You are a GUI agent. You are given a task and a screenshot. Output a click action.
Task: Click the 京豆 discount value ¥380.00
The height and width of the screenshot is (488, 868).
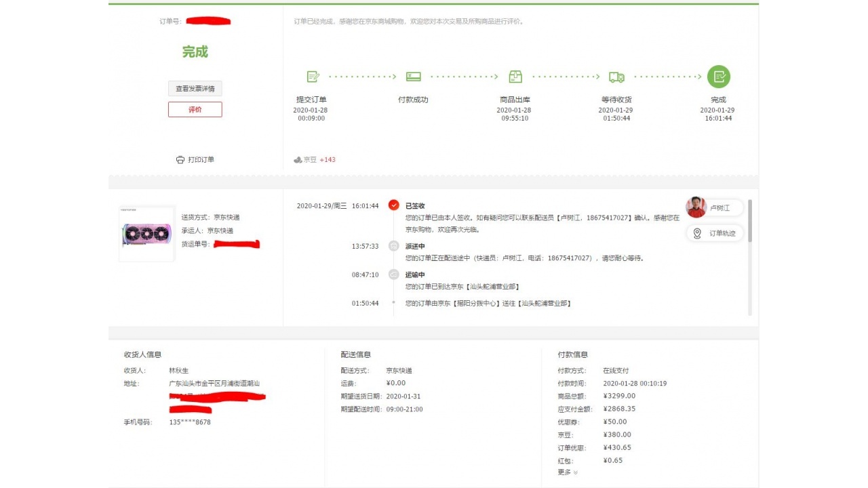(x=617, y=434)
